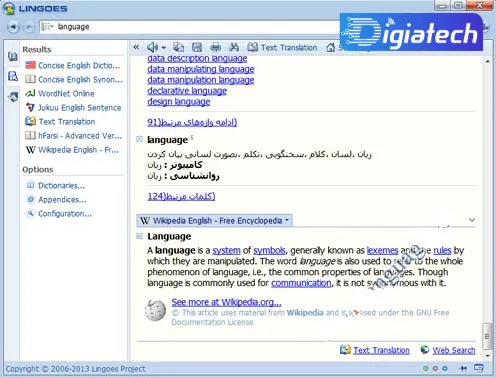Image resolution: width=496 pixels, height=378 pixels.
Task: Select Concise English Synonym result
Action: 74,79
